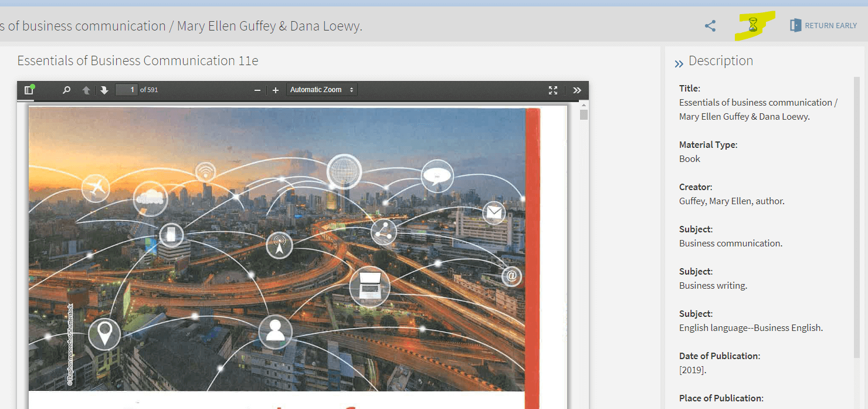Expand the PDF toolbar tools menu

[x=577, y=90]
